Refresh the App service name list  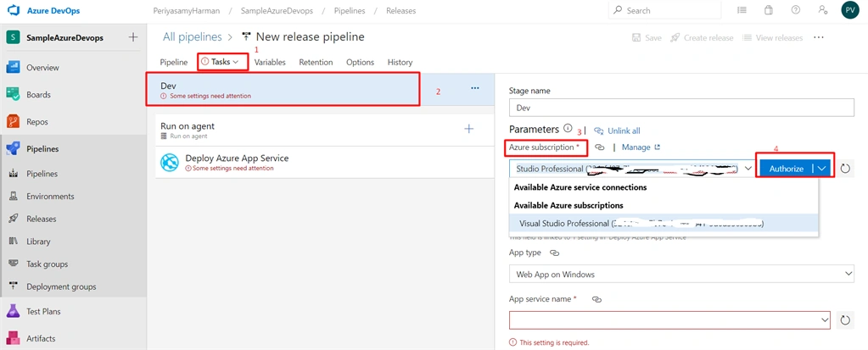845,319
